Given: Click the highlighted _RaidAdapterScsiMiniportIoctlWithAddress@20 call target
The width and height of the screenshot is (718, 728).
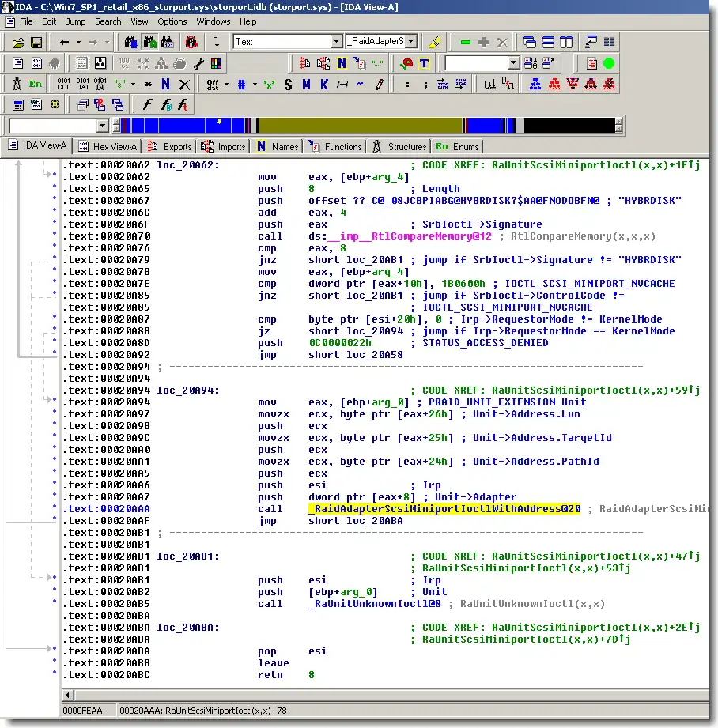Looking at the screenshot, I should pyautogui.click(x=444, y=509).
